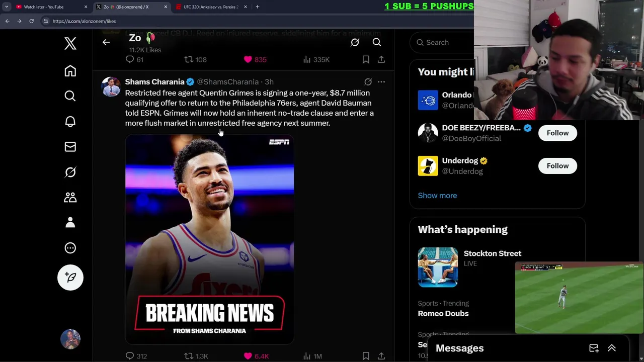Open the X logo home link
Screen dimensions: 644x362
click(70, 43)
